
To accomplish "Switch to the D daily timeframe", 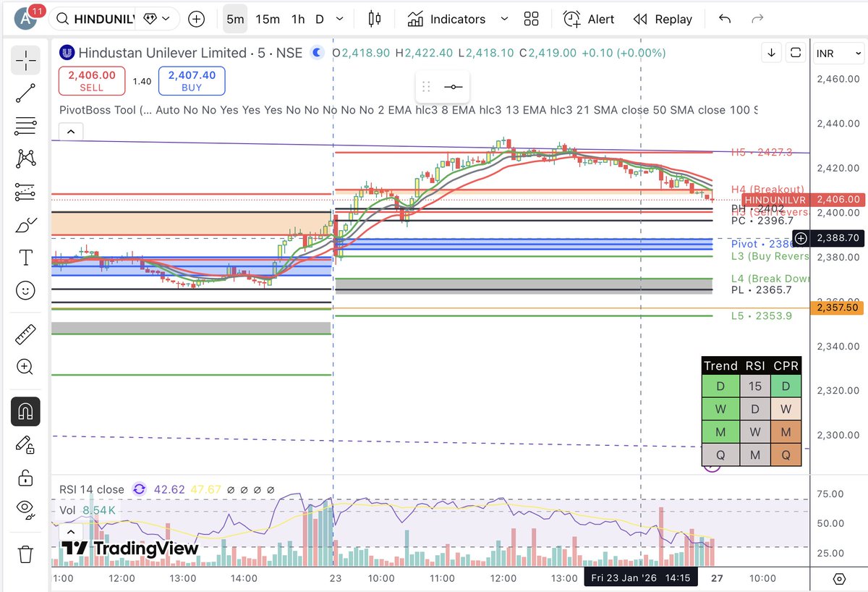I will point(320,19).
